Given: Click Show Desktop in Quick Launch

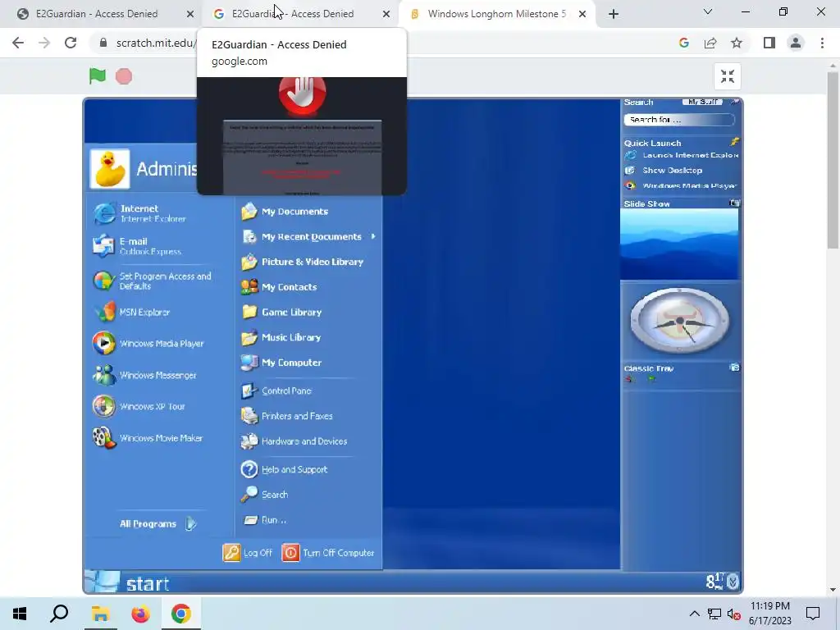Looking at the screenshot, I should tap(663, 170).
